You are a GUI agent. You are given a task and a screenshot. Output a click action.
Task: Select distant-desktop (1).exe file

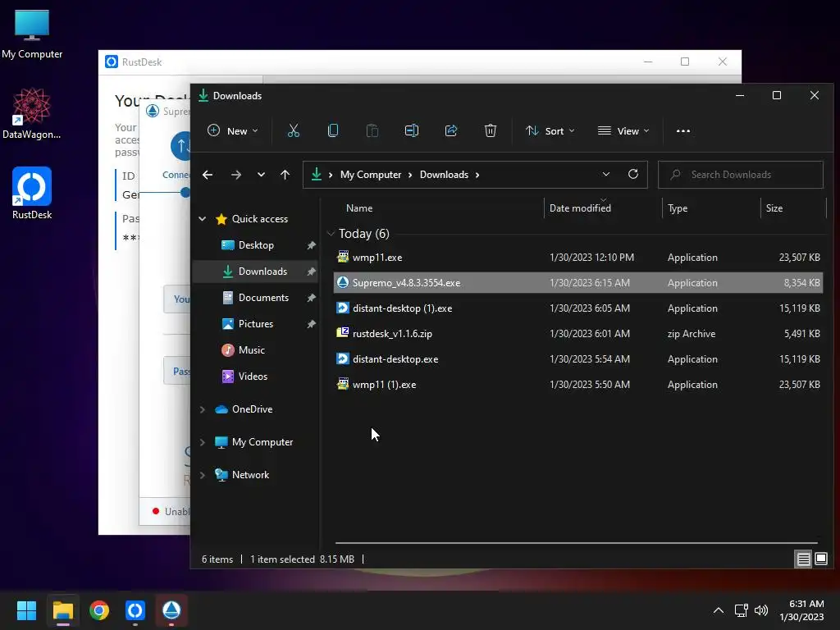coord(578,308)
